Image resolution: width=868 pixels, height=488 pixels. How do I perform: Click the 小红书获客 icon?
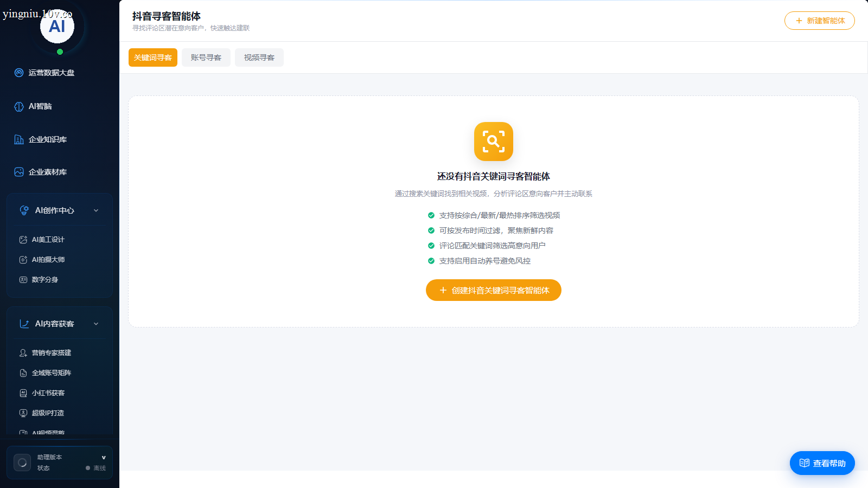(x=23, y=393)
